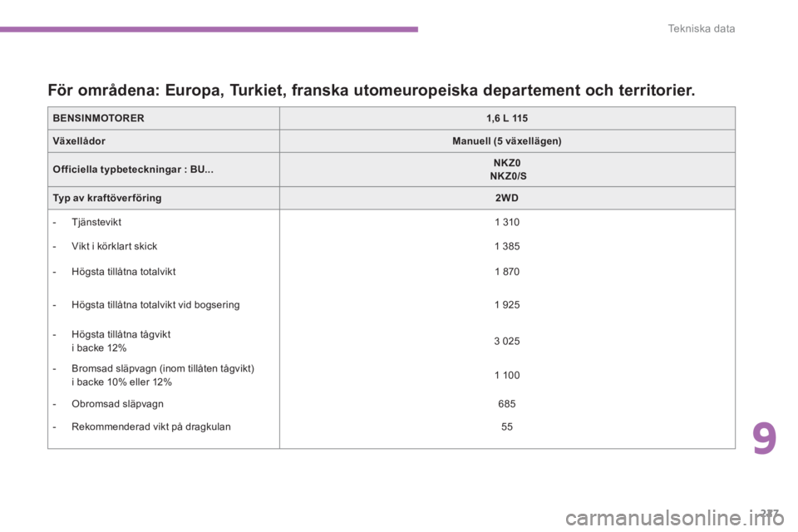The width and height of the screenshot is (798, 532).
Task: Click 'Högsta tillåtna totalvikt vid bogsering' label
Action: [x=155, y=304]
